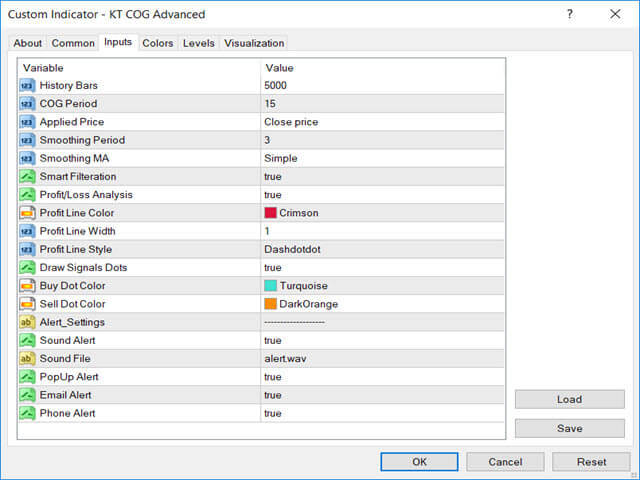The width and height of the screenshot is (640, 480).
Task: Select the string icon next to Sound File
Action: pyautogui.click(x=27, y=359)
